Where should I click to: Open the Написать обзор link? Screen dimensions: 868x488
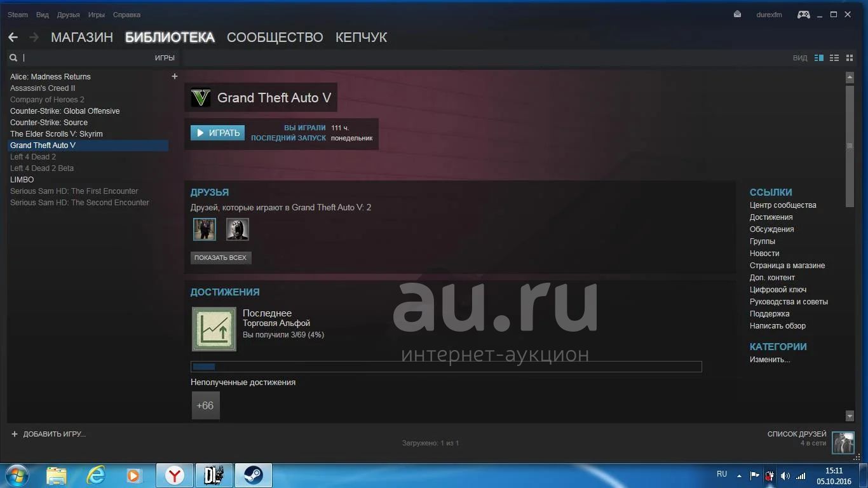pyautogui.click(x=778, y=326)
